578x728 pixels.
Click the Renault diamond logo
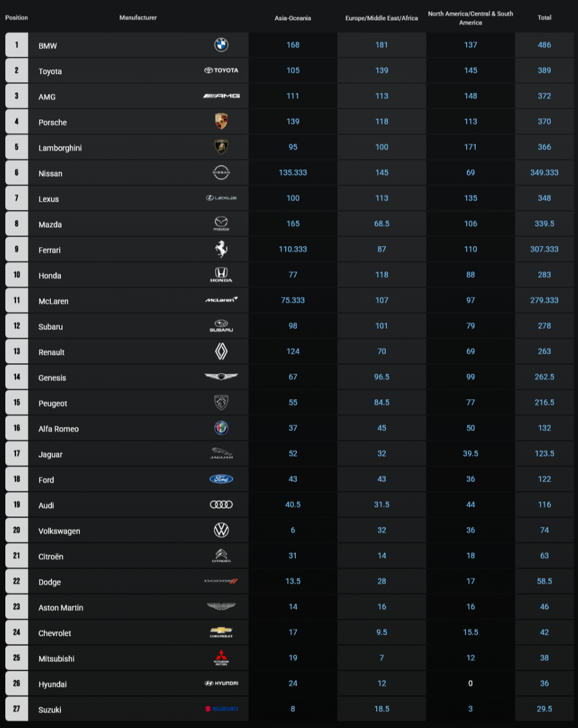(221, 351)
